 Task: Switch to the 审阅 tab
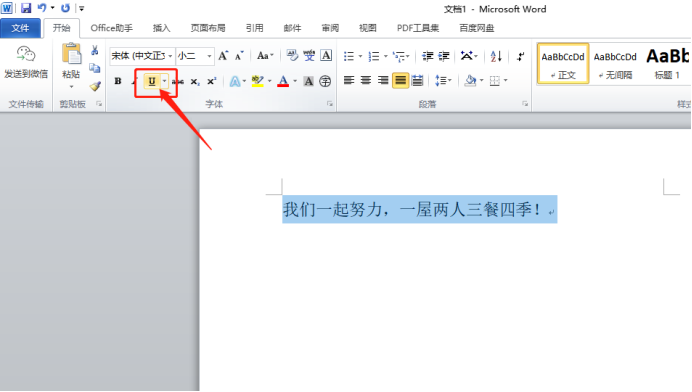330,28
